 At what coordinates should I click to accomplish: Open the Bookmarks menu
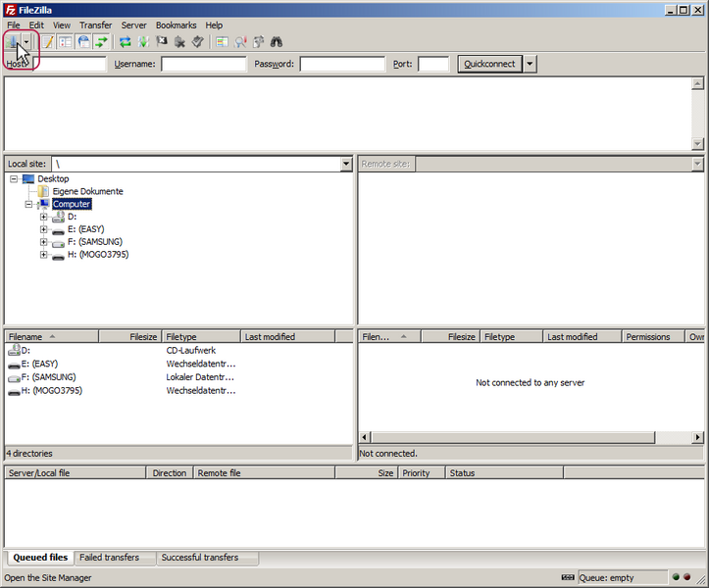tap(177, 25)
